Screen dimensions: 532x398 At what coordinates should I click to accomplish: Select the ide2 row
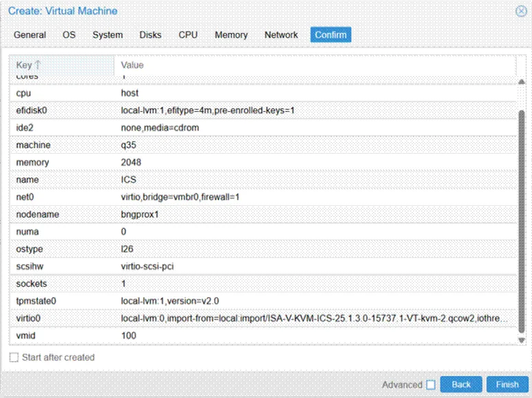click(263, 128)
